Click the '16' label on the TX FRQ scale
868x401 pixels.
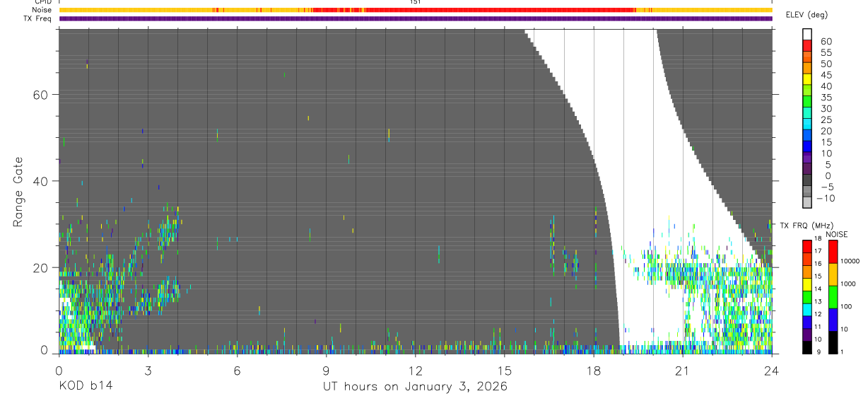click(819, 264)
